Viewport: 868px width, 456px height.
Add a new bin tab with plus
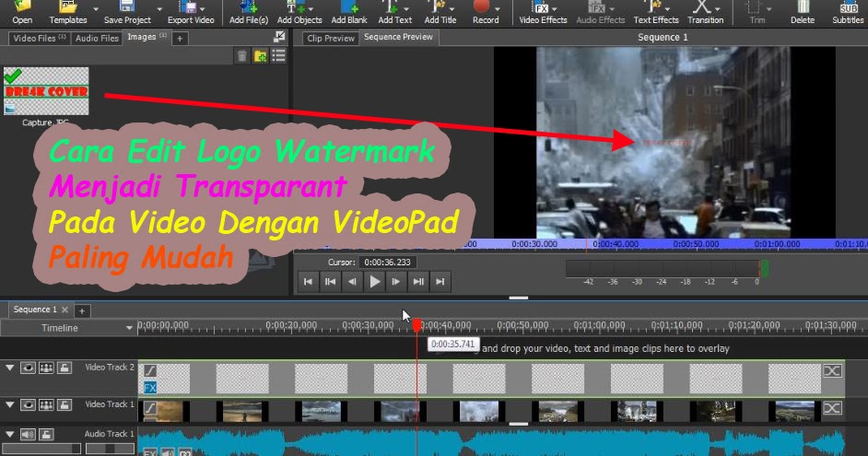pos(180,38)
